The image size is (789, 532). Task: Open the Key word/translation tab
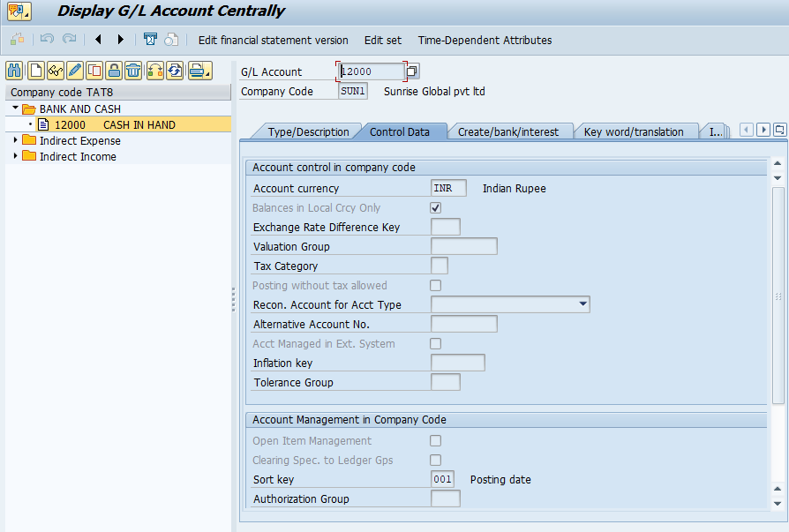click(x=634, y=131)
